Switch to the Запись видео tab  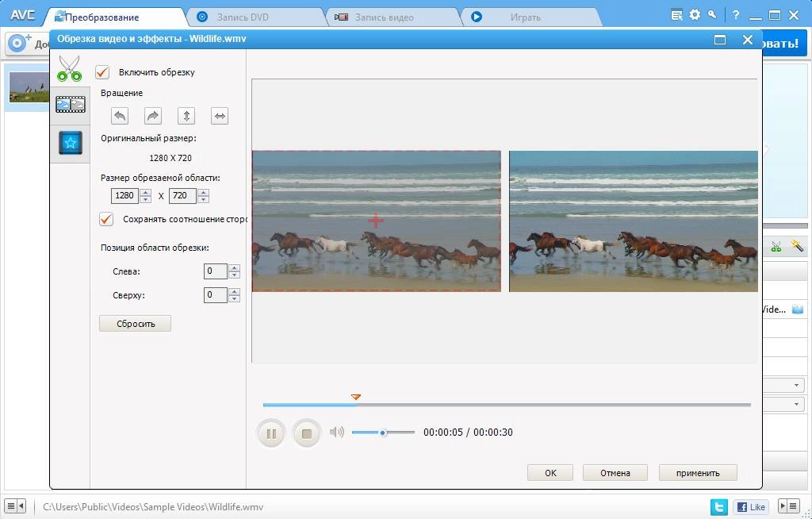coord(393,17)
